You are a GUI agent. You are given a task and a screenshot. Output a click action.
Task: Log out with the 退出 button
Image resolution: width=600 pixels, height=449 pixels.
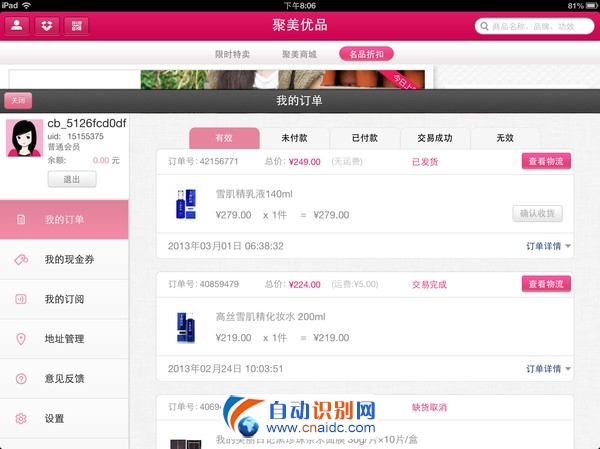coord(72,179)
